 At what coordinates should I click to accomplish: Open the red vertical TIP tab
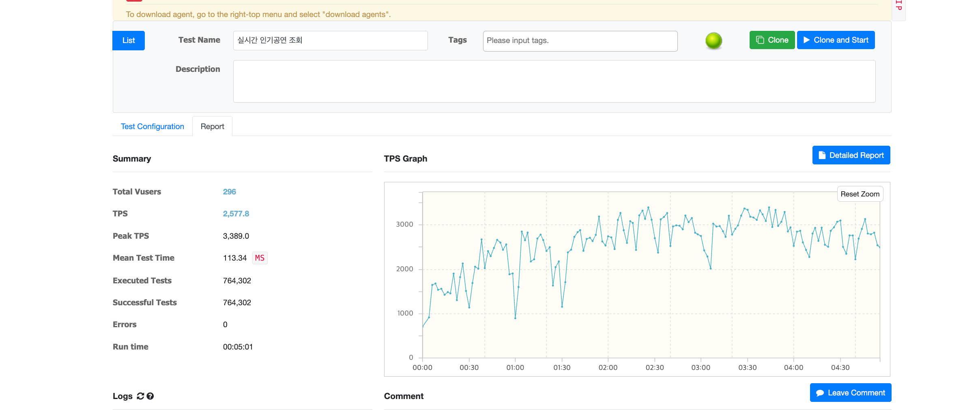pyautogui.click(x=898, y=6)
